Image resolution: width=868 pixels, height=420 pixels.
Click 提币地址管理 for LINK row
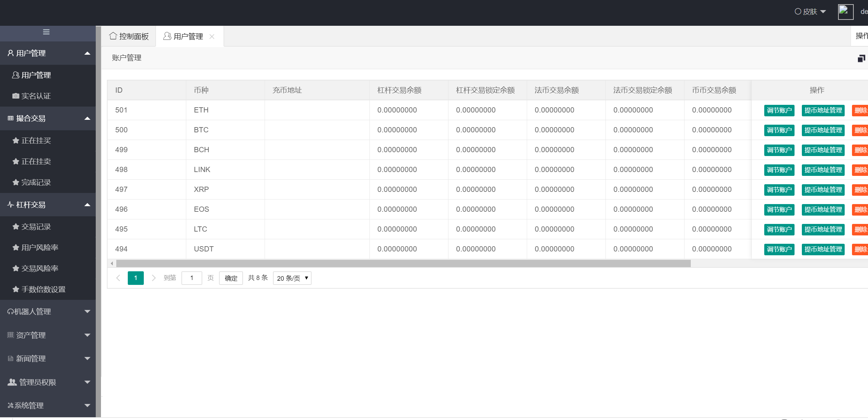[x=823, y=170]
